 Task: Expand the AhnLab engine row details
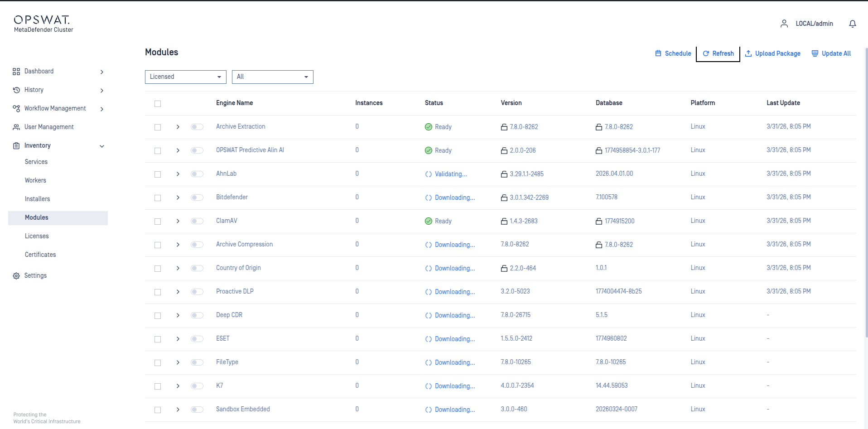click(178, 174)
